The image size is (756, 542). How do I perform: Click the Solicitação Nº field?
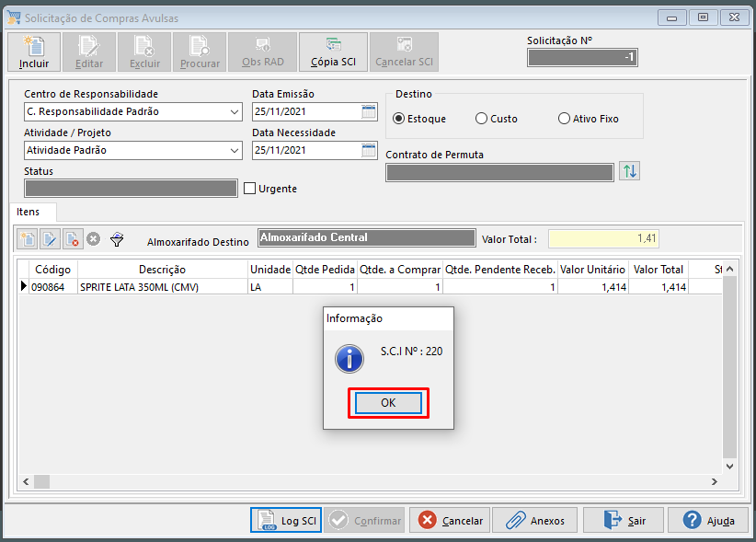582,57
